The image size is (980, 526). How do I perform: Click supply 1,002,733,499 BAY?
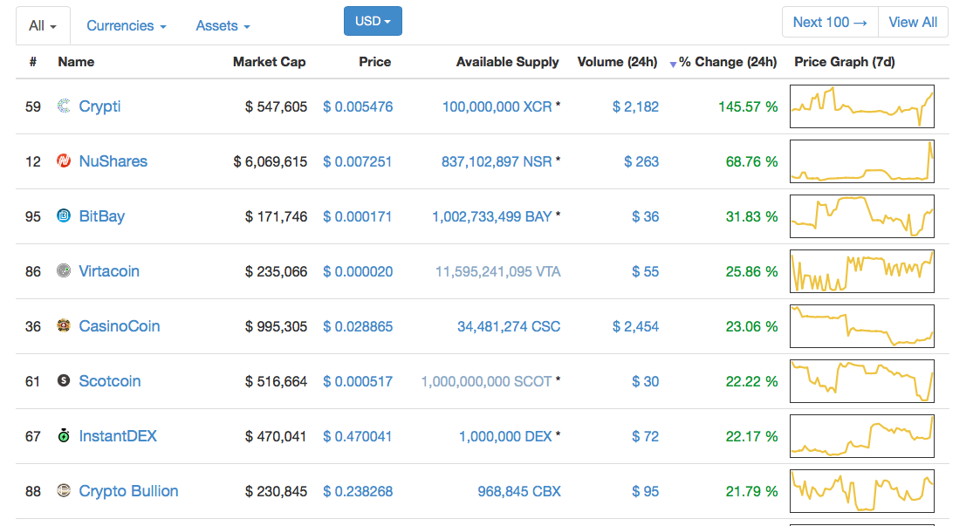pos(492,217)
